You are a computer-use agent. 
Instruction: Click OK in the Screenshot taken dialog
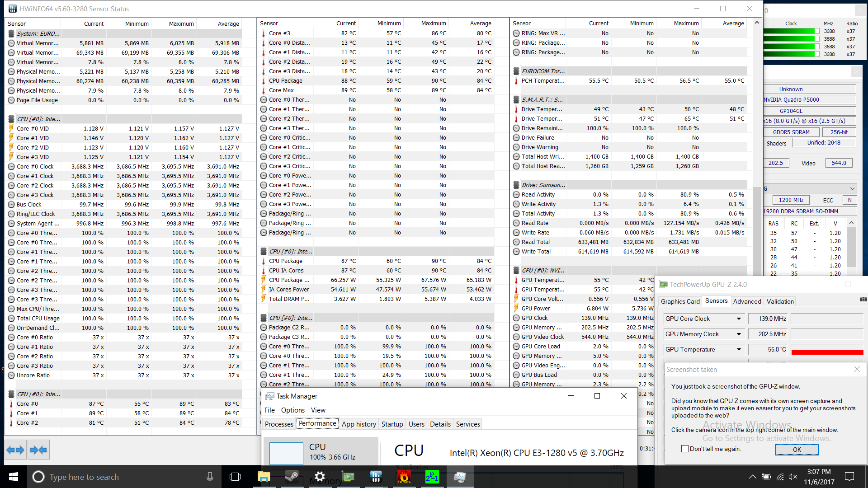(x=797, y=450)
